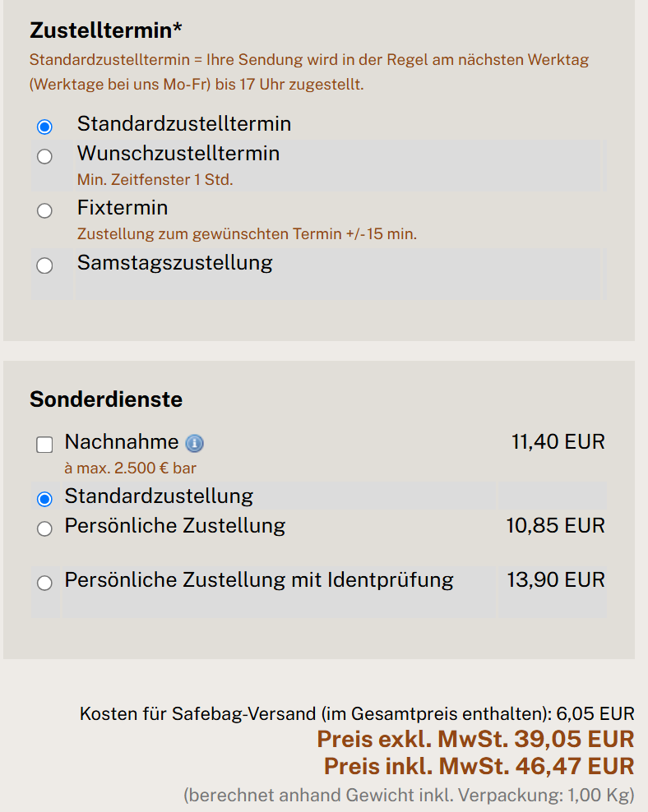Select the Samstagszustellung radio button
The height and width of the screenshot is (812, 648).
pos(44,265)
